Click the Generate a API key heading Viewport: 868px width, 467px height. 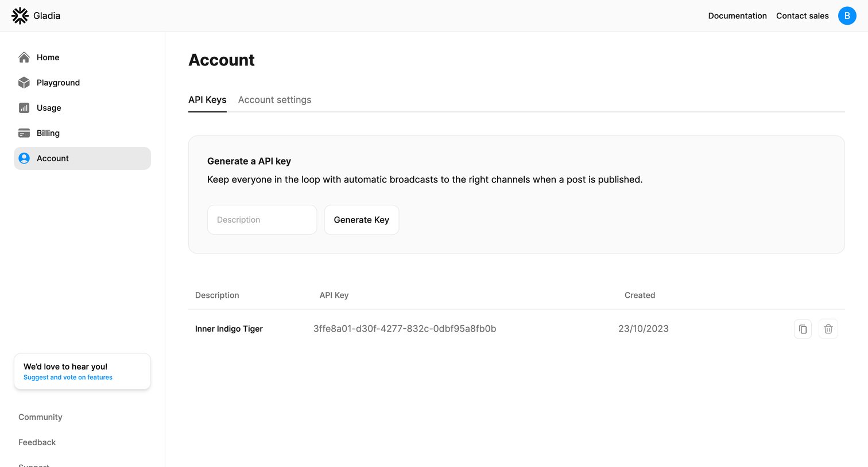pos(249,161)
